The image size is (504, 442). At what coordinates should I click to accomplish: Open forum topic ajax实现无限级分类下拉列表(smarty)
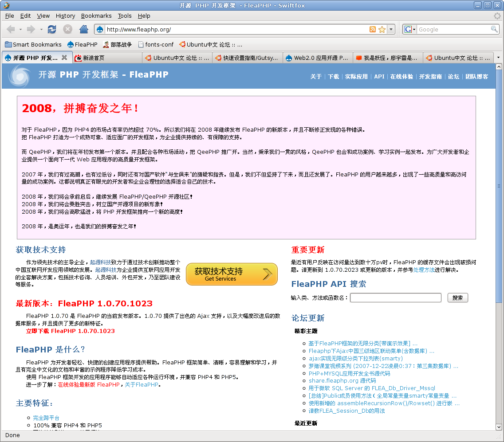(356, 358)
